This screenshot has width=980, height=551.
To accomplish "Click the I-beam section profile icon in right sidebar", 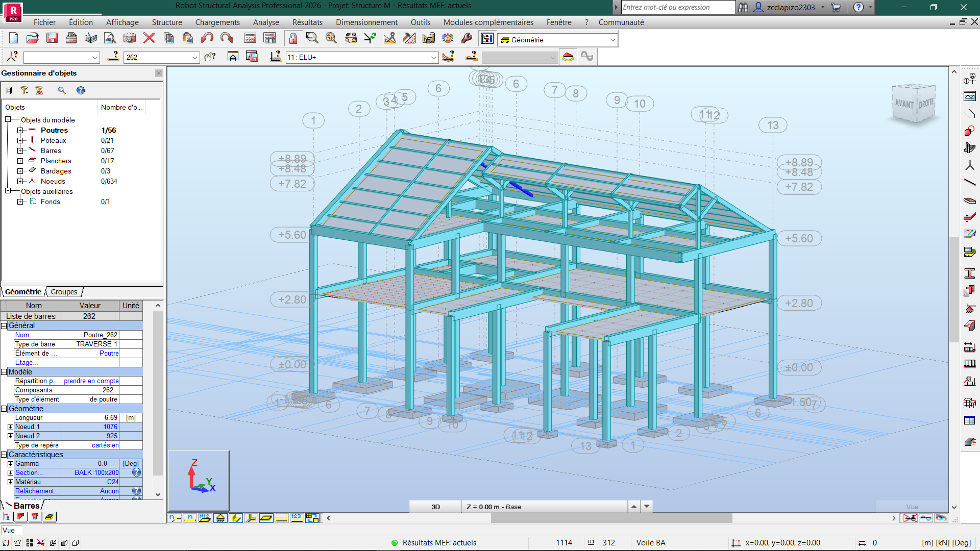I will click(x=970, y=273).
